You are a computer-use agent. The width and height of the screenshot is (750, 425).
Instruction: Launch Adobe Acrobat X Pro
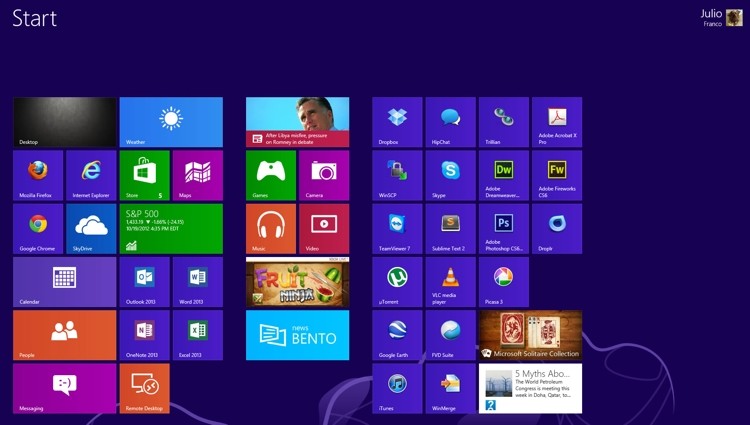(x=557, y=122)
